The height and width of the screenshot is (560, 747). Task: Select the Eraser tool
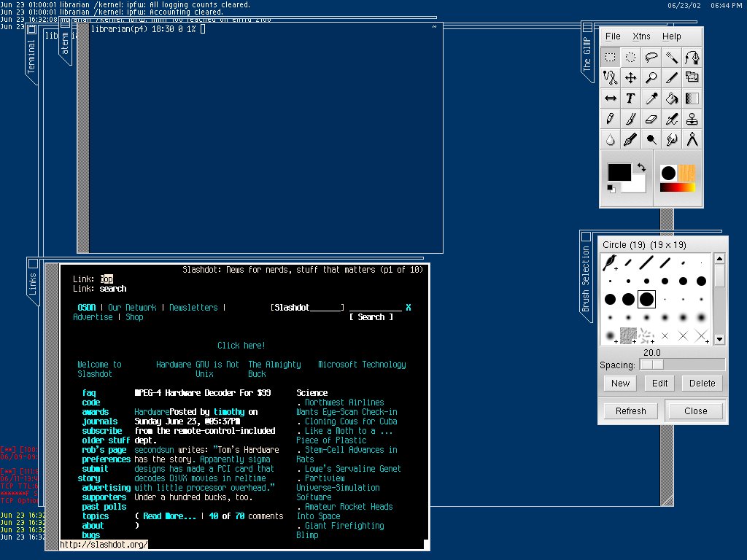[651, 119]
